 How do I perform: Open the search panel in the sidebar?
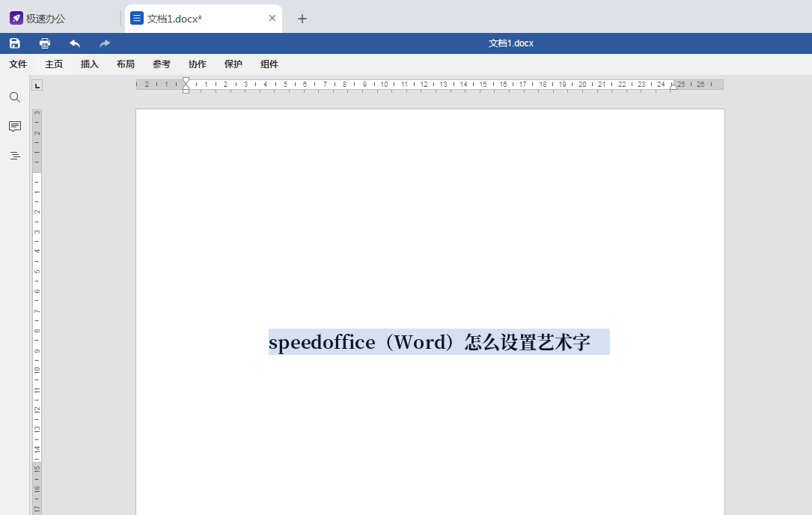click(15, 97)
